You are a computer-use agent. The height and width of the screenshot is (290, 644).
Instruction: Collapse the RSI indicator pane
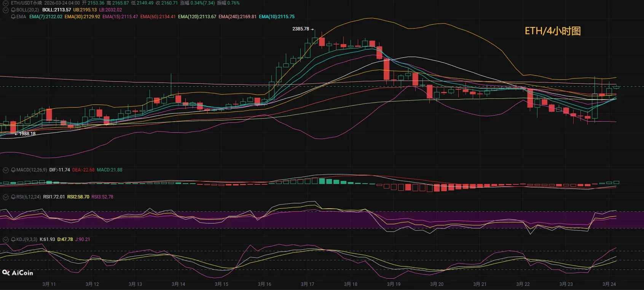[x=6, y=197]
